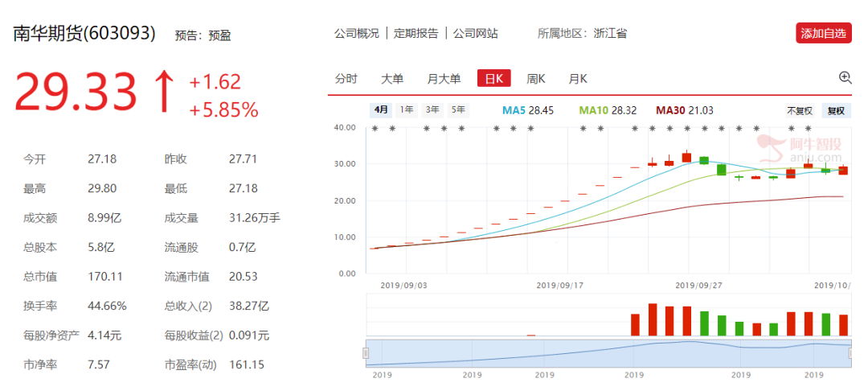Click the blue range navigator overview area
The width and height of the screenshot is (868, 391).
coord(608,353)
